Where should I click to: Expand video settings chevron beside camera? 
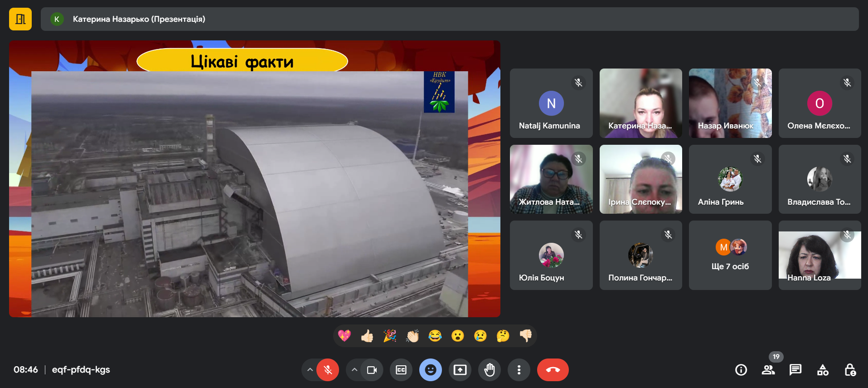pos(354,370)
